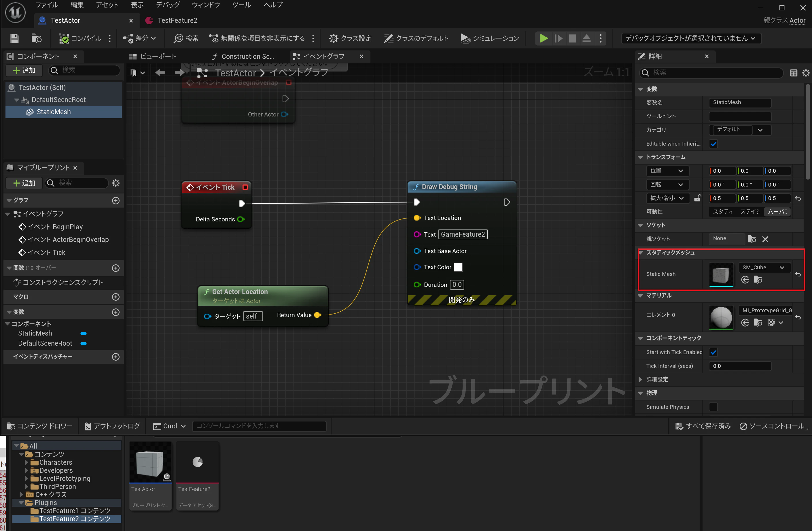
Task: Open クラスのデフォルト class defaults
Action: [416, 38]
